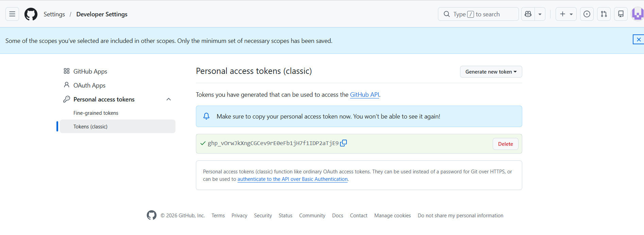Click the search box
This screenshot has width=644, height=235.
[x=478, y=14]
